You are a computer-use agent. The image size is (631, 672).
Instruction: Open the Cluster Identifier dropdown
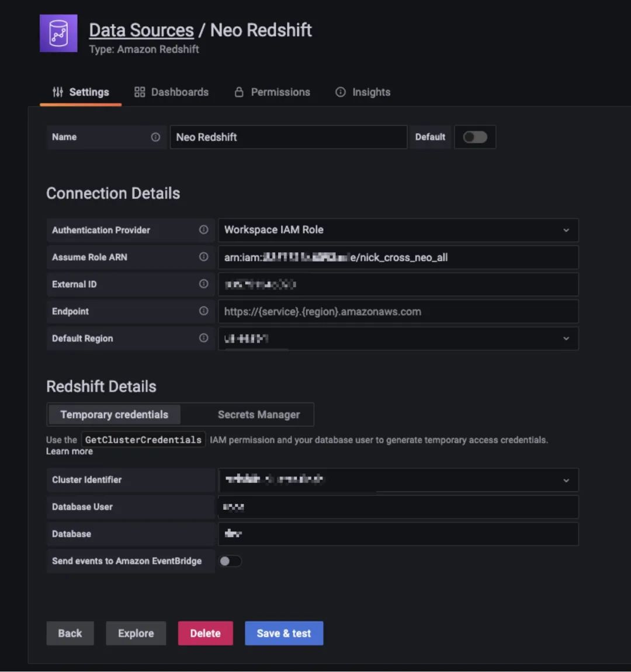(398, 479)
